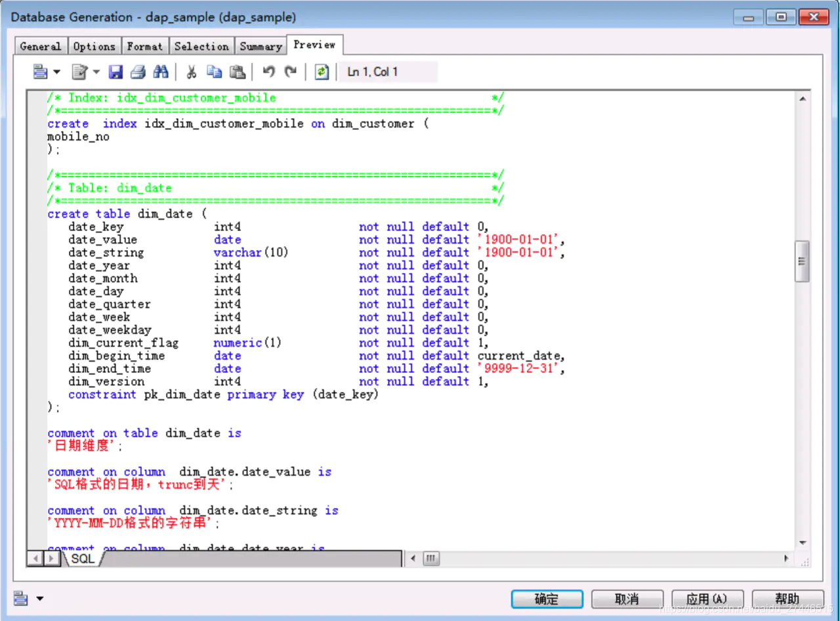Switch to the General tab
This screenshot has height=621, width=840.
coord(41,46)
